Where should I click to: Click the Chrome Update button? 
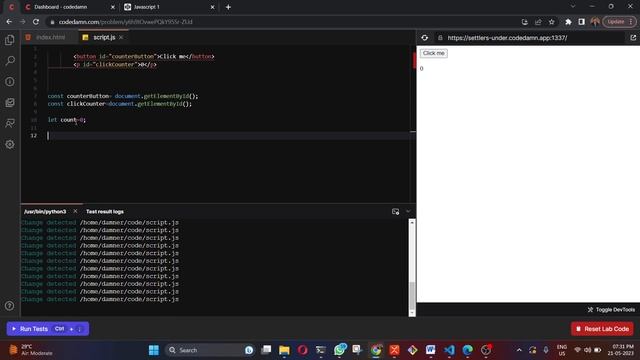(x=619, y=22)
